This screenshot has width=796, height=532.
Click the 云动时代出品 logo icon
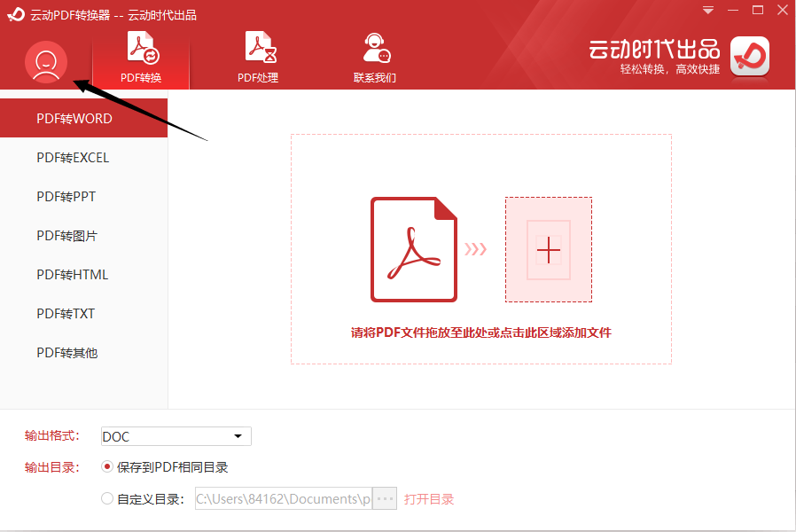[749, 57]
